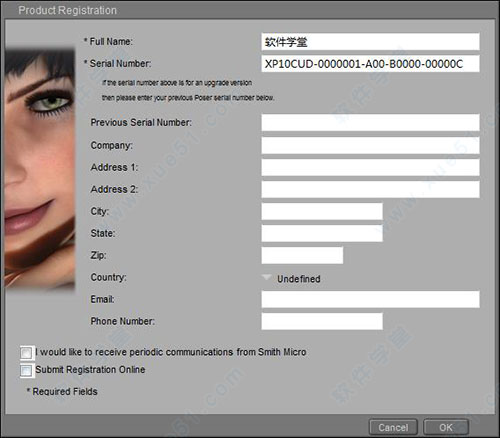Focus the Previous Serial Number field
500x438 pixels.
click(x=370, y=122)
